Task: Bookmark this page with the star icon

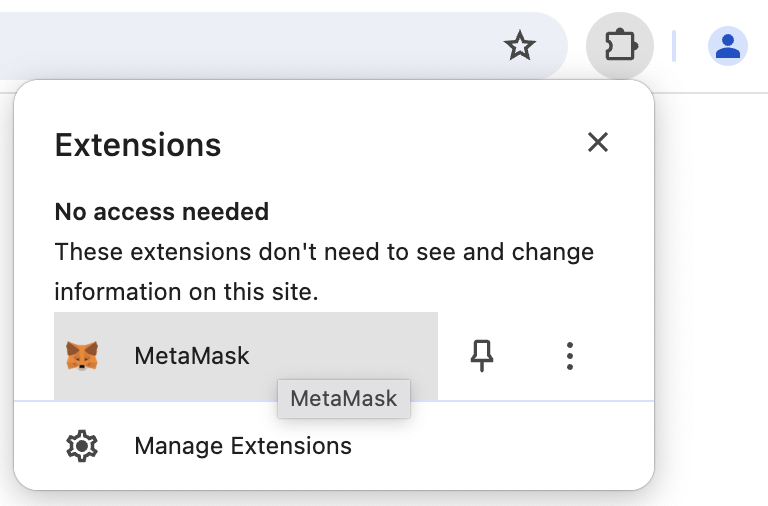Action: coord(520,45)
